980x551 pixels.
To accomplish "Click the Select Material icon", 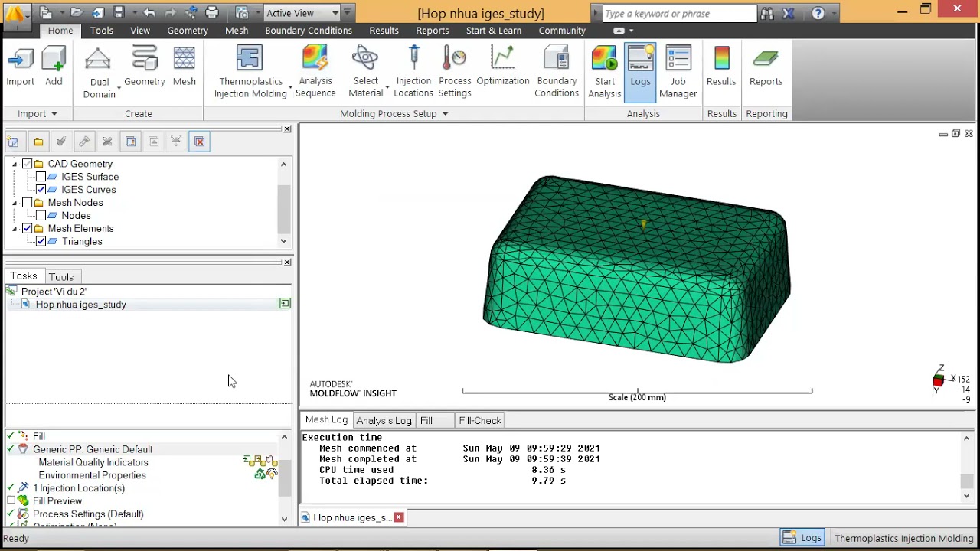I will 365,59.
